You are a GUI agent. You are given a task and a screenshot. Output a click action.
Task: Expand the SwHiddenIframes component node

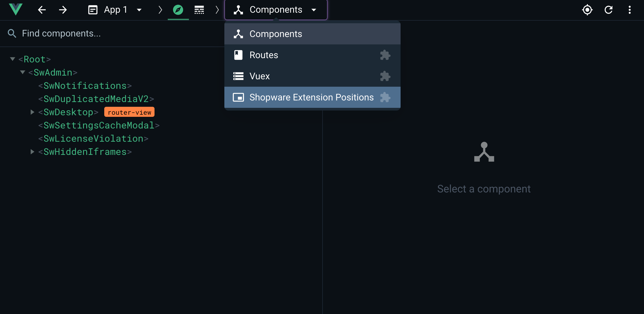pos(32,151)
